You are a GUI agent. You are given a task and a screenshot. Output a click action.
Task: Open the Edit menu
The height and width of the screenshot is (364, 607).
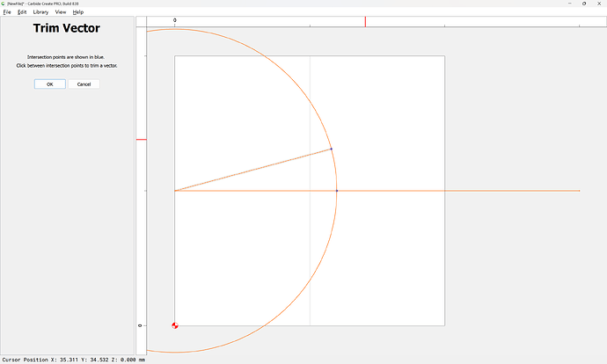22,12
